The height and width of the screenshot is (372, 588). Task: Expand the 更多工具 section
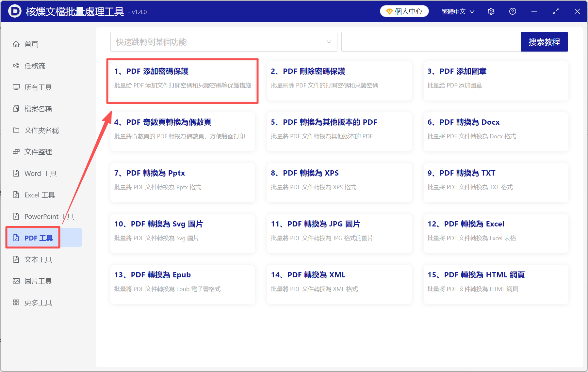coord(38,302)
